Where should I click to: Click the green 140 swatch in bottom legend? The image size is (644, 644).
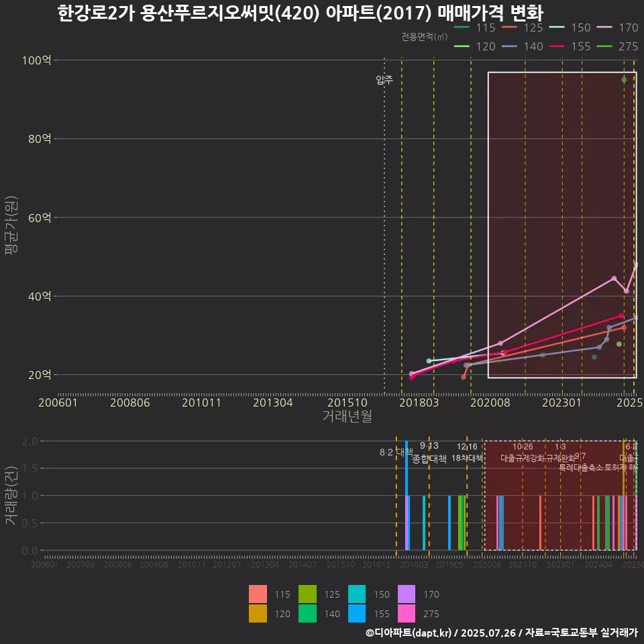click(307, 614)
